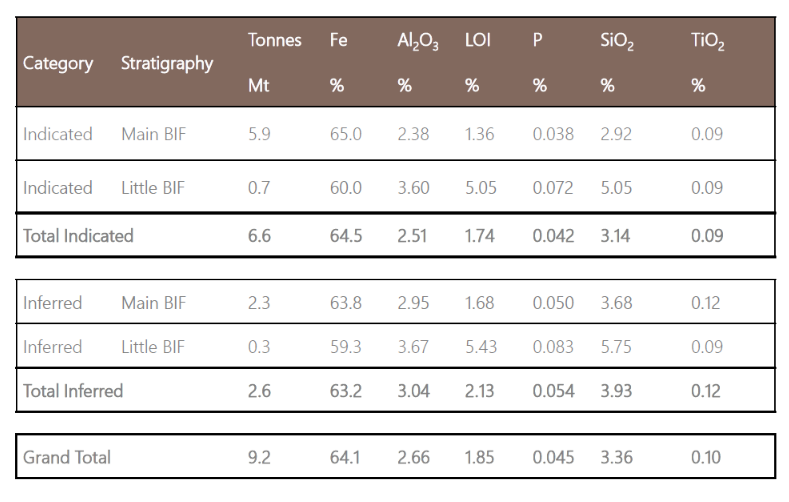Select the Total Inferred row label
The height and width of the screenshot is (502, 789).
tap(73, 391)
